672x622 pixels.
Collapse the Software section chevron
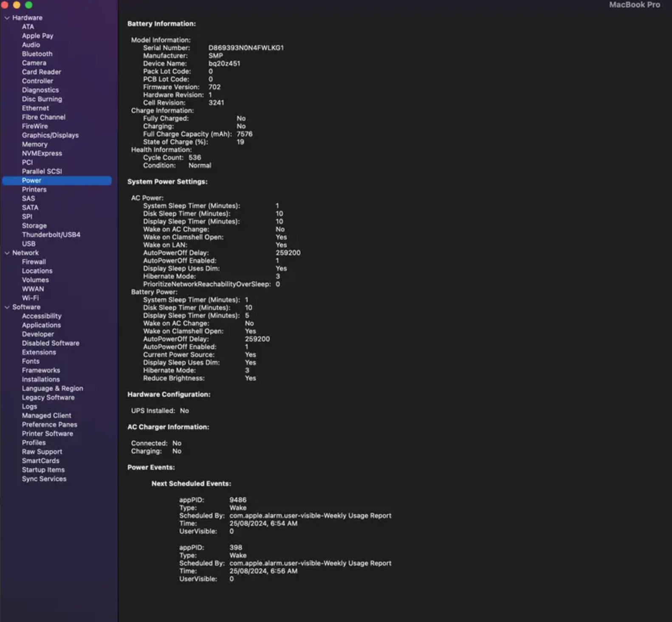[x=7, y=307]
